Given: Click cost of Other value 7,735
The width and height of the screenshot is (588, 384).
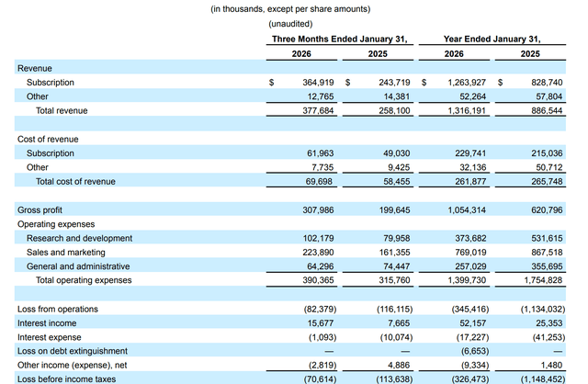Looking at the screenshot, I should [x=322, y=167].
